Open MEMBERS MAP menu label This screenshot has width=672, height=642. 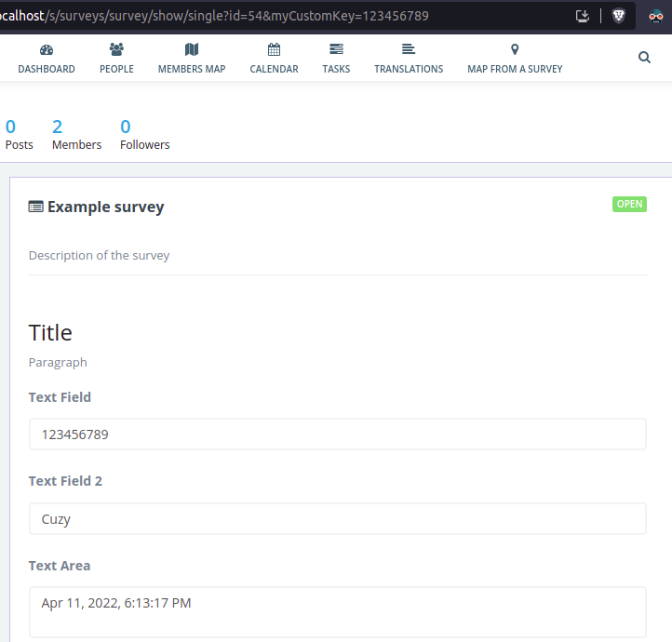(192, 69)
